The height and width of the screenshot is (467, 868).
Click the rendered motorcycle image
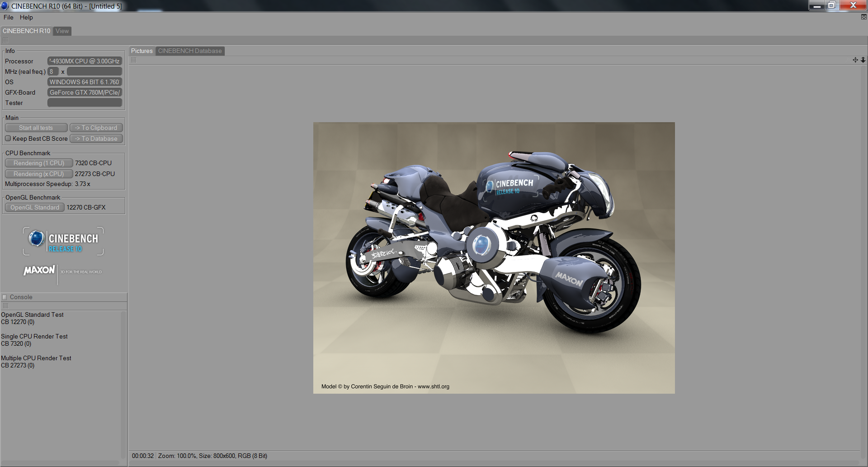[494, 258]
